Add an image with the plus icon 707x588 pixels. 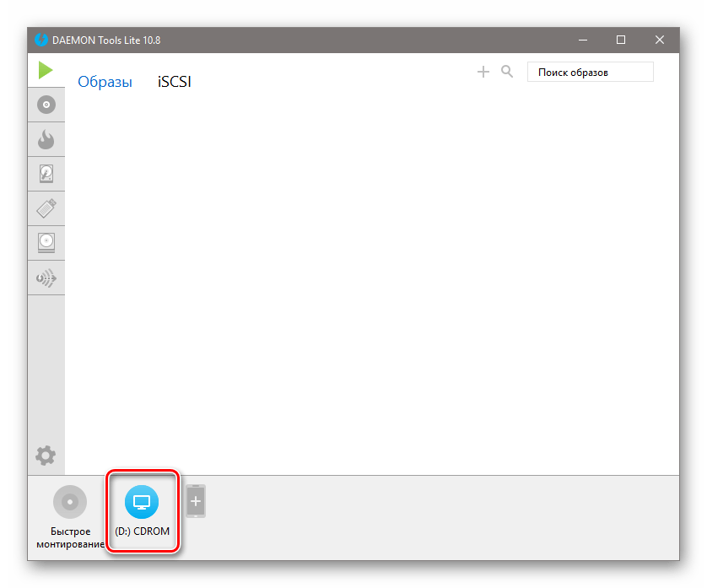click(x=483, y=73)
